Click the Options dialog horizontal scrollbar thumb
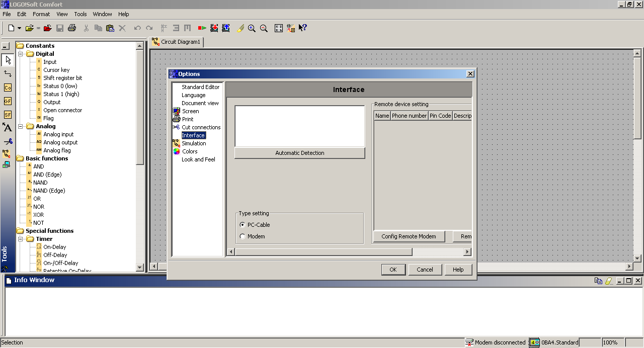Screen dimensions: 644x348 [324, 251]
